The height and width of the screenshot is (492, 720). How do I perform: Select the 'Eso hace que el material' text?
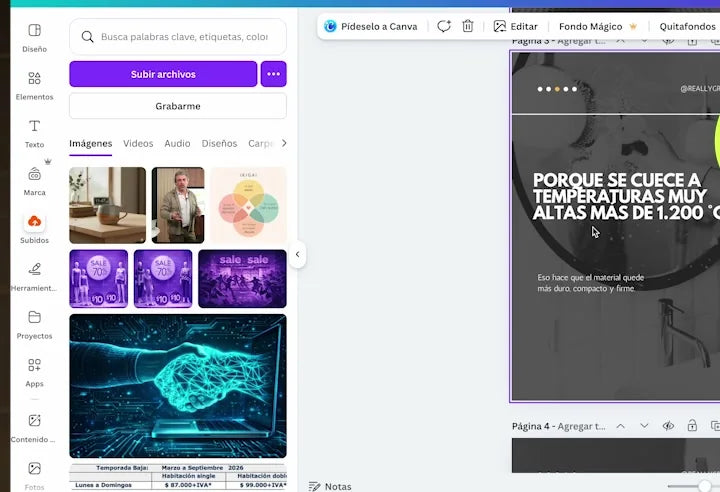pos(591,283)
